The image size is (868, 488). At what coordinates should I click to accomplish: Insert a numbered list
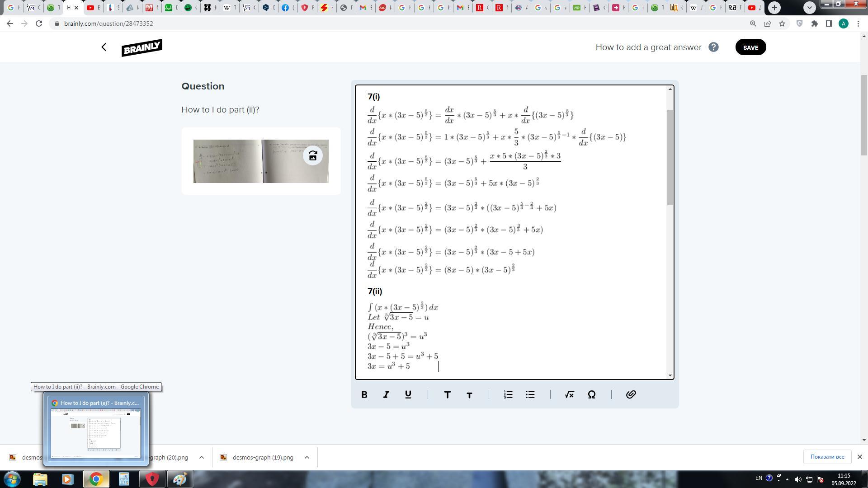[x=508, y=394]
